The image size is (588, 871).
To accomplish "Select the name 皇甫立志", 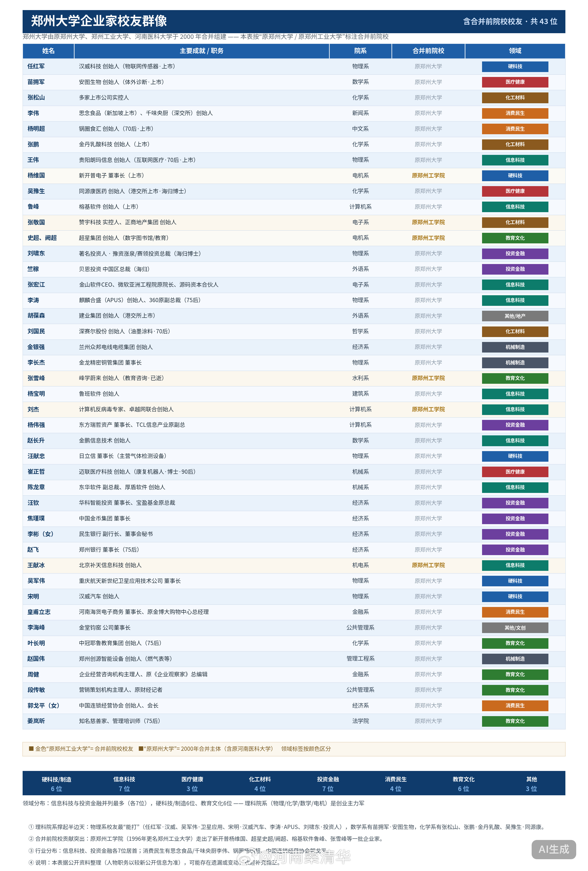I will [x=39, y=612].
